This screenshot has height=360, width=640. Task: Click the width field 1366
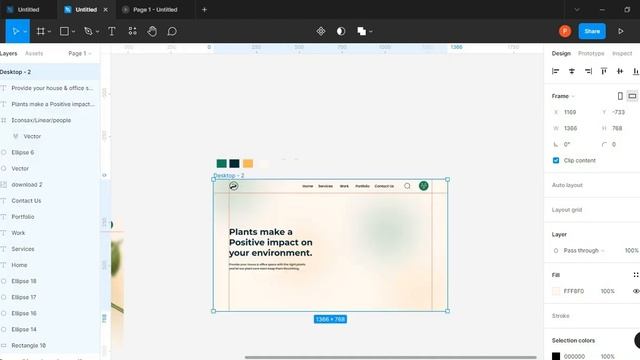coord(571,128)
